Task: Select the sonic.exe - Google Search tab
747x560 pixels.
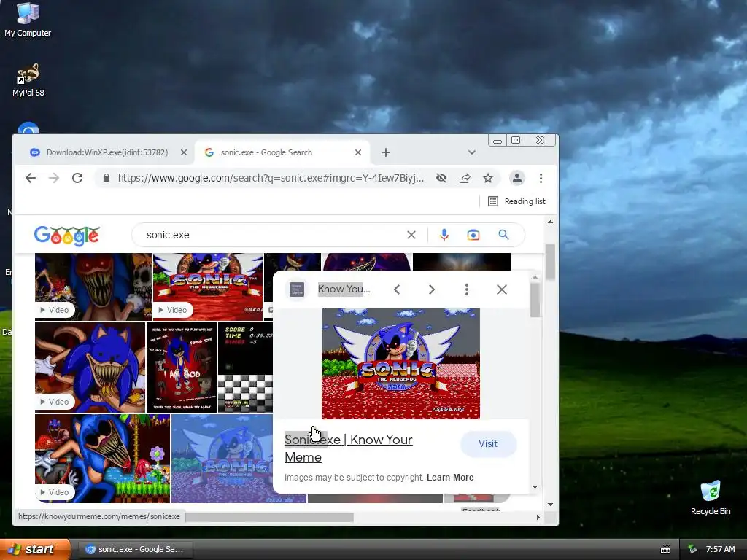Action: [x=284, y=152]
